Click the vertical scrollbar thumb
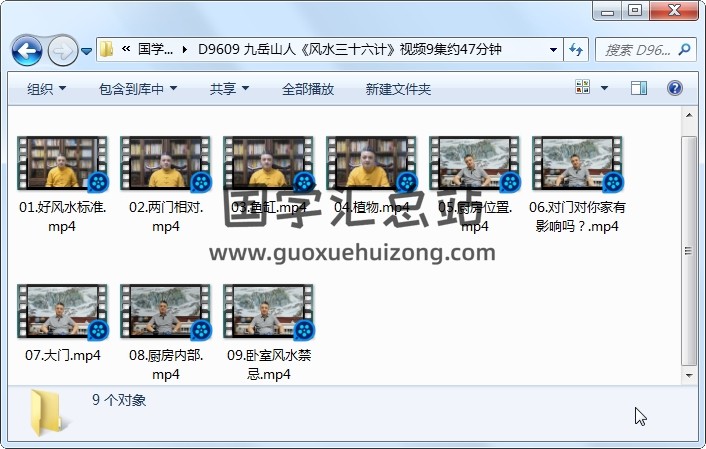The width and height of the screenshot is (706, 449). (689, 251)
